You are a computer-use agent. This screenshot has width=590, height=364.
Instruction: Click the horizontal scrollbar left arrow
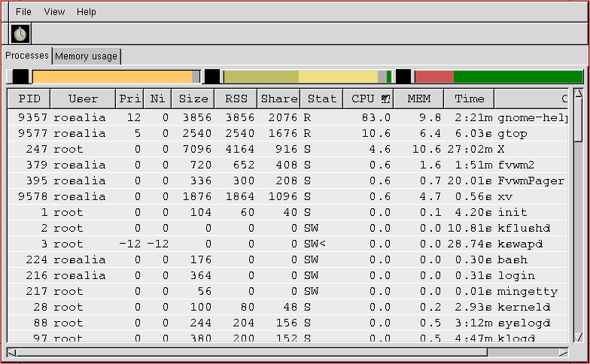(11, 351)
